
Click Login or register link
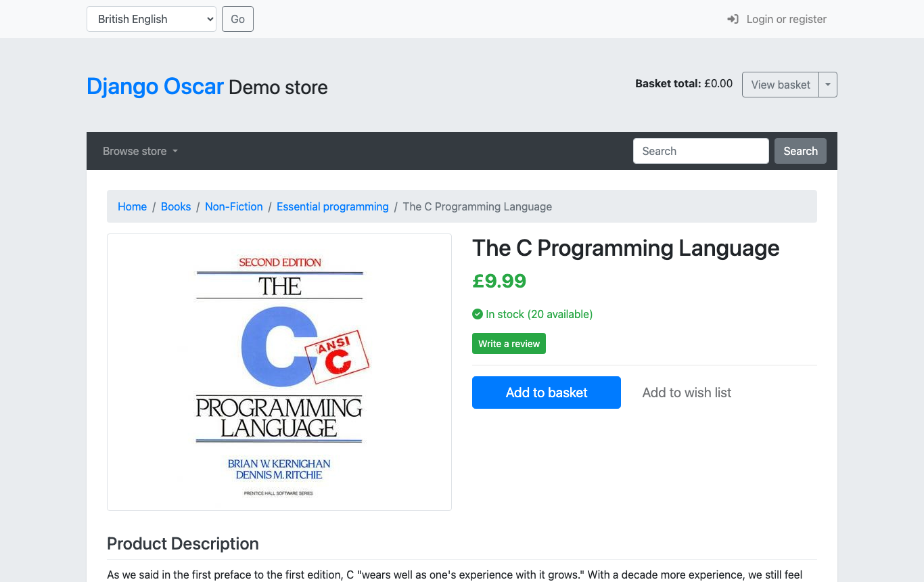(x=786, y=19)
